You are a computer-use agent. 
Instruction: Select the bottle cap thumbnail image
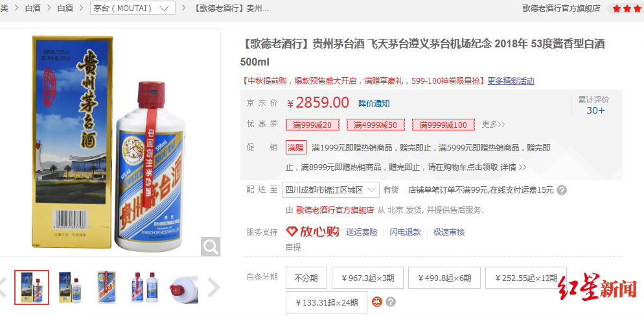tap(184, 287)
